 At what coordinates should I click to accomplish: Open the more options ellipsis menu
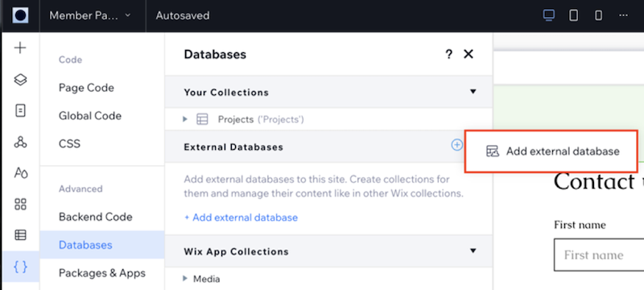623,15
